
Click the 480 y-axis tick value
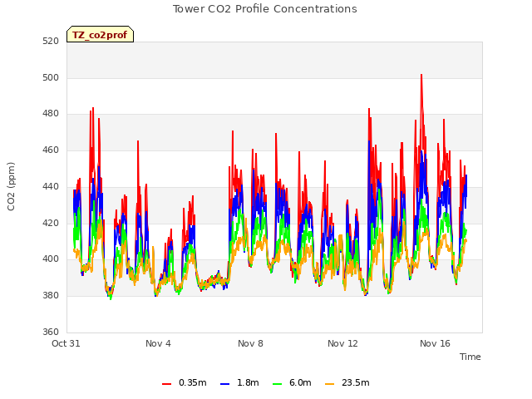click(x=51, y=114)
